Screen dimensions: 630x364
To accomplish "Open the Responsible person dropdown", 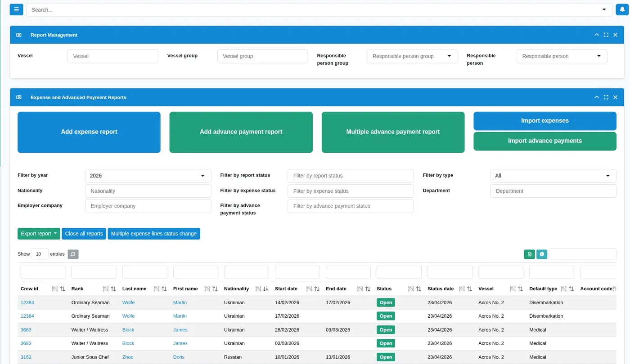I will tap(562, 56).
